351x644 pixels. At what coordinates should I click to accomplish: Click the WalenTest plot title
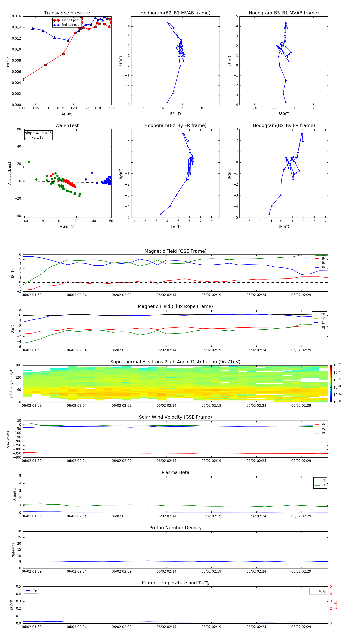[x=67, y=125]
